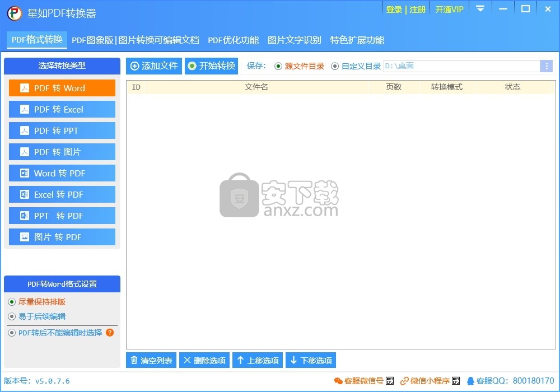Open the 特色扩展功能 tab
This screenshot has width=560, height=392.
pyautogui.click(x=357, y=40)
